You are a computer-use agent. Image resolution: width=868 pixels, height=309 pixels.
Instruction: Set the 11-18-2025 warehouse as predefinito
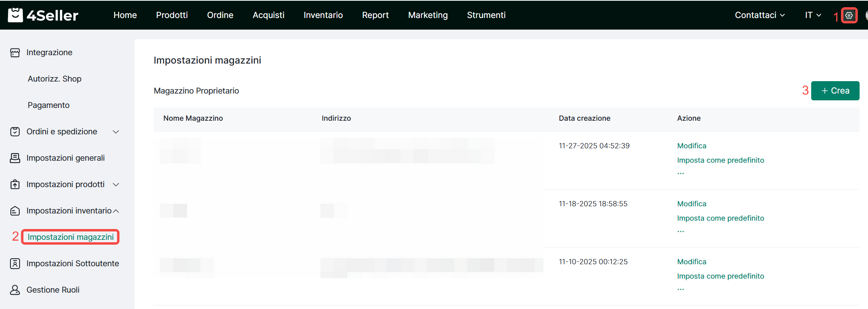tap(720, 218)
